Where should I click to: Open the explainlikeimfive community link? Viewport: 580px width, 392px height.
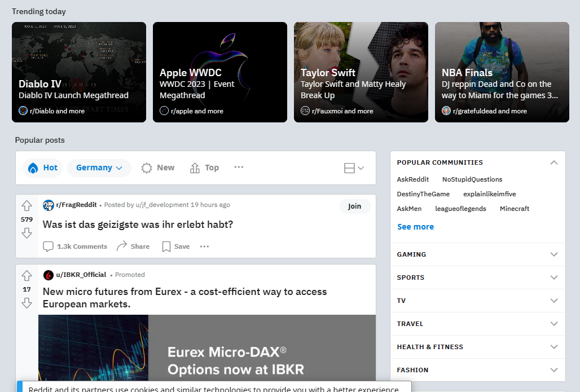489,194
